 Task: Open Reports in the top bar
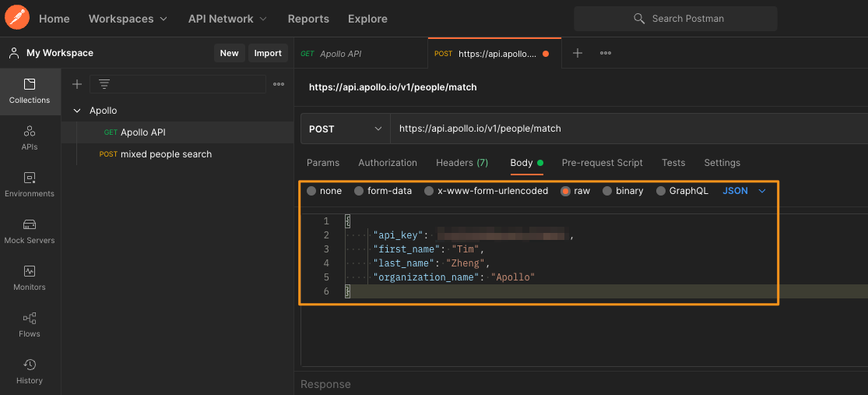tap(308, 19)
